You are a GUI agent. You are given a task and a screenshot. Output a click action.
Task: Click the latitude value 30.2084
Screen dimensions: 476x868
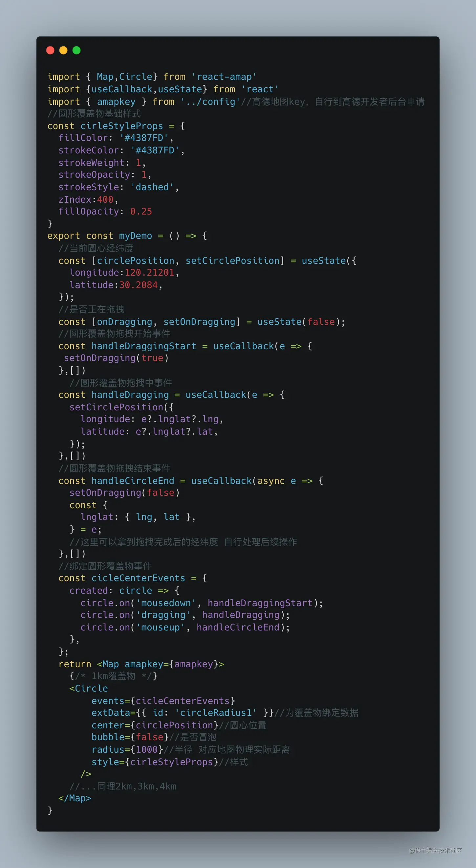(138, 285)
